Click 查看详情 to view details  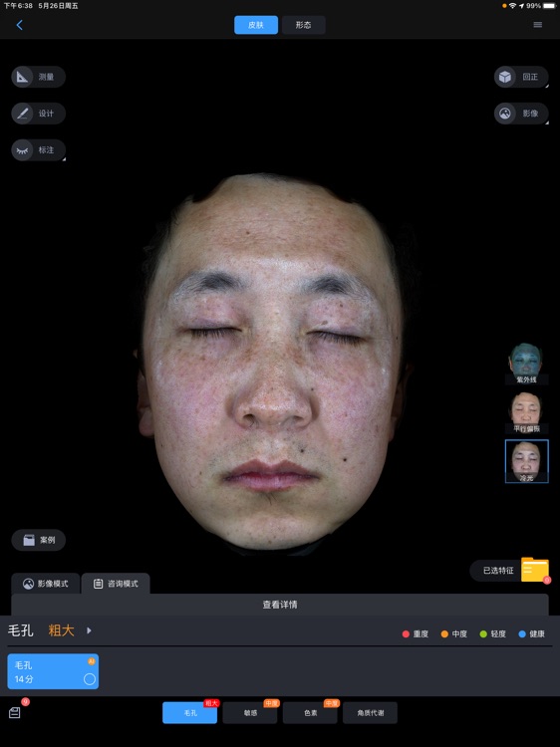tap(280, 605)
